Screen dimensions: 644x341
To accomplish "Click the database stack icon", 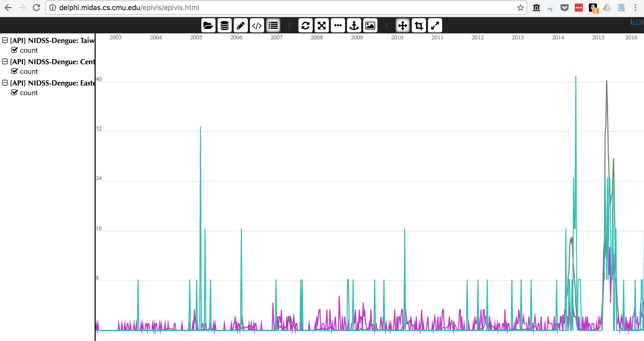I will click(x=225, y=25).
